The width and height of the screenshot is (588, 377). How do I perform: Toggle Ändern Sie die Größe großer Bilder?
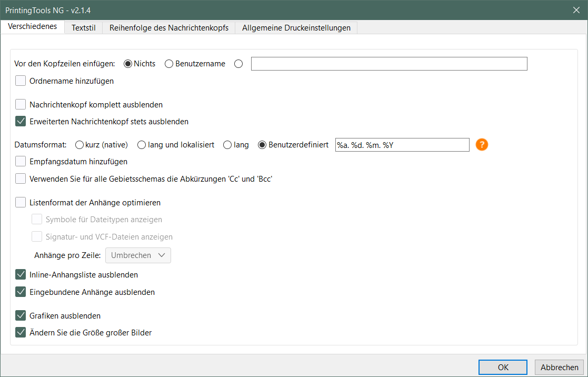[x=21, y=332]
